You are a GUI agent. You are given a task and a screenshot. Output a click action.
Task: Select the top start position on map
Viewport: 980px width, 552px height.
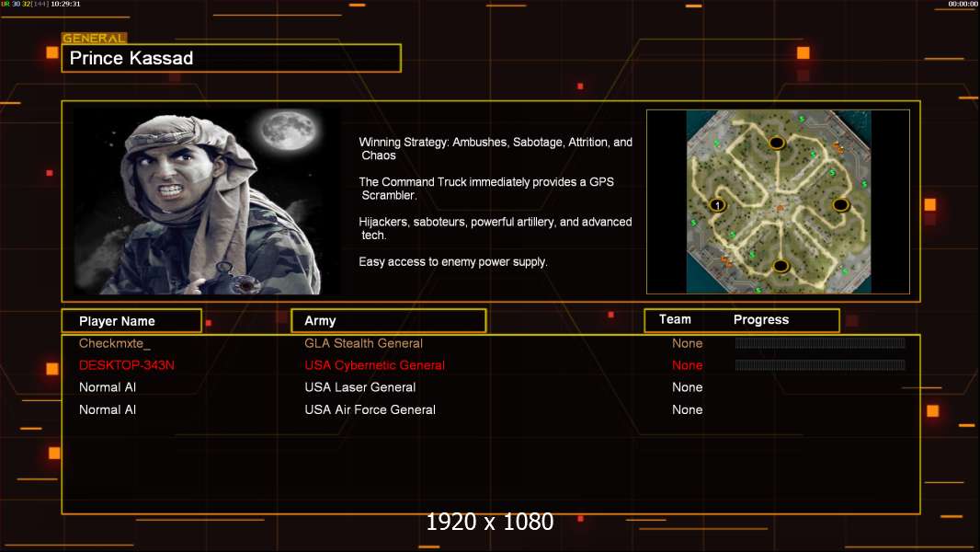pyautogui.click(x=777, y=144)
